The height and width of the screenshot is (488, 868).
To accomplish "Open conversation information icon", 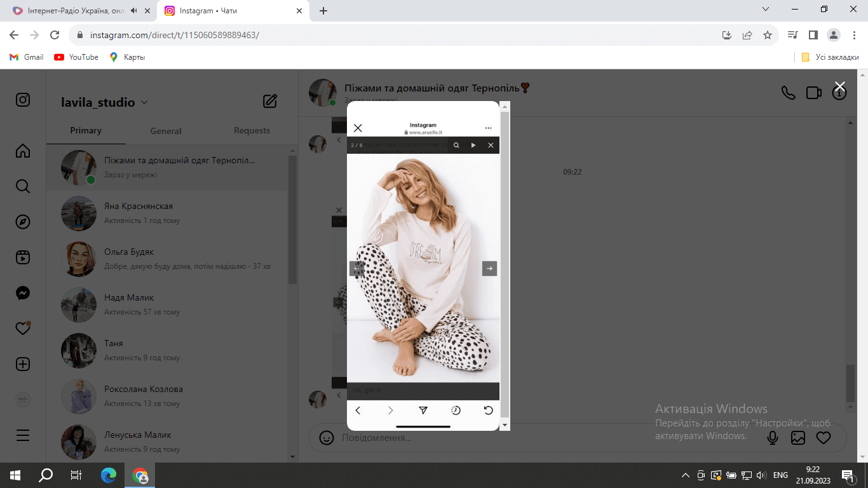I will tap(839, 93).
